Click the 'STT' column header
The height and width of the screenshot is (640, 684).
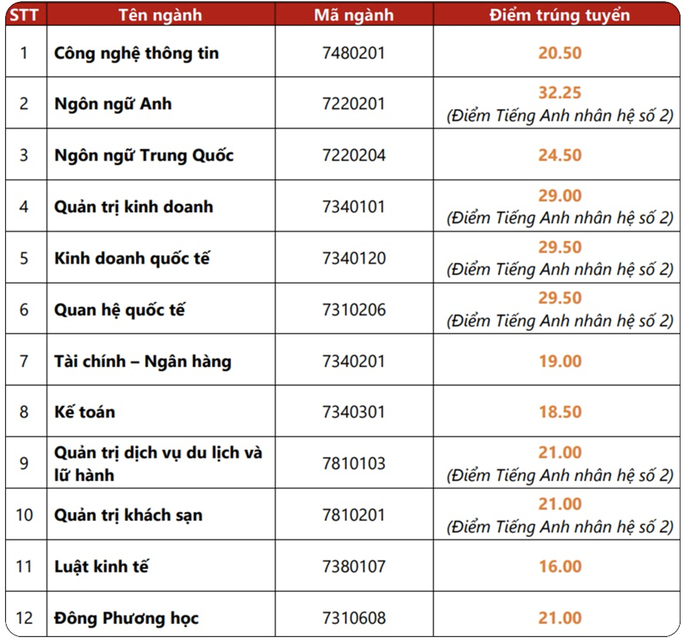coord(24,15)
